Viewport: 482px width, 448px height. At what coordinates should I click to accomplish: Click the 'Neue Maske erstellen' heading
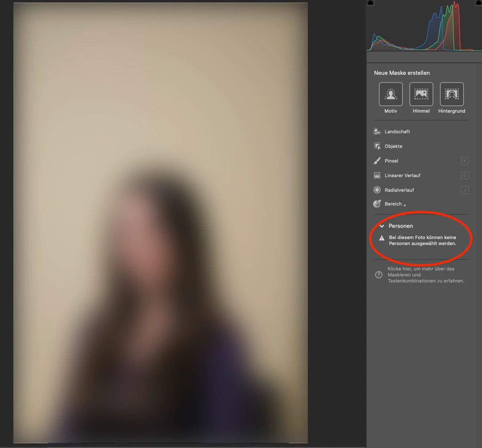pyautogui.click(x=402, y=73)
